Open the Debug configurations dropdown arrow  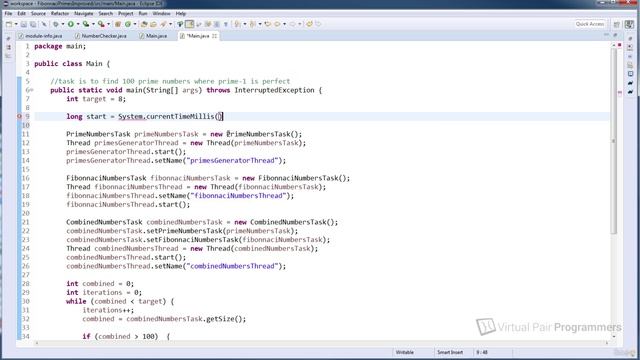(63, 24)
